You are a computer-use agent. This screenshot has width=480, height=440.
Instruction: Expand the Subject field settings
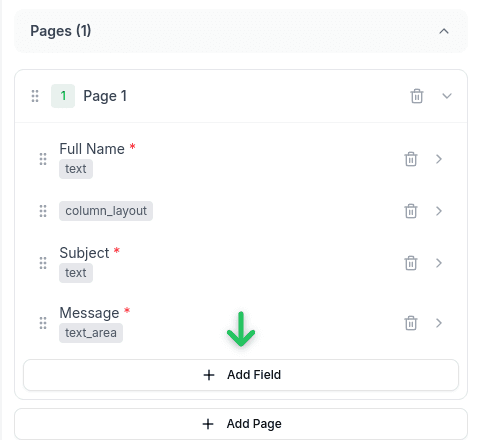pos(439,263)
